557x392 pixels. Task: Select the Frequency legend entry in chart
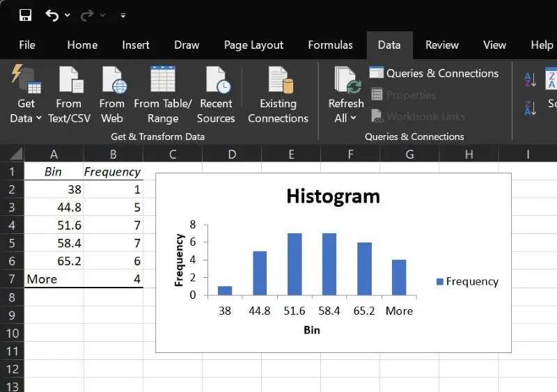467,281
